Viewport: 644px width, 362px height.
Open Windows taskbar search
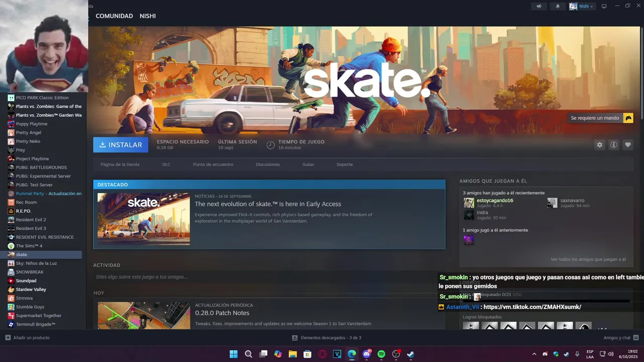coord(249,354)
